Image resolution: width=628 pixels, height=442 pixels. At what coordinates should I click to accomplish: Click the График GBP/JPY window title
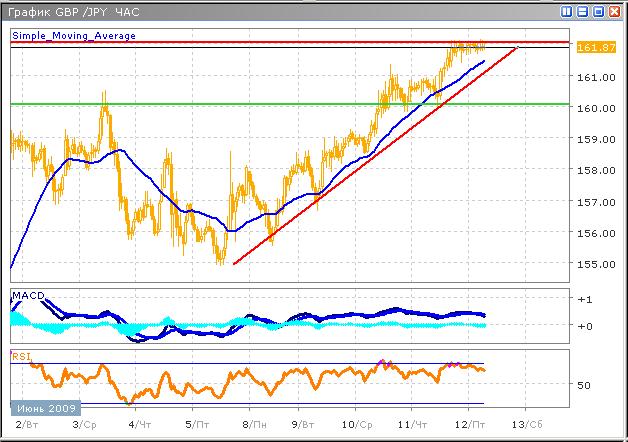pos(73,12)
